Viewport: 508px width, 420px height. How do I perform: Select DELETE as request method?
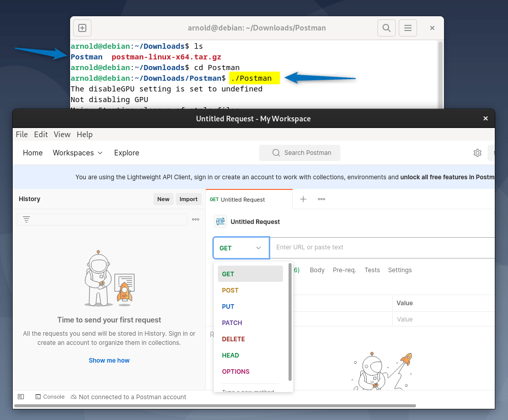click(x=233, y=339)
